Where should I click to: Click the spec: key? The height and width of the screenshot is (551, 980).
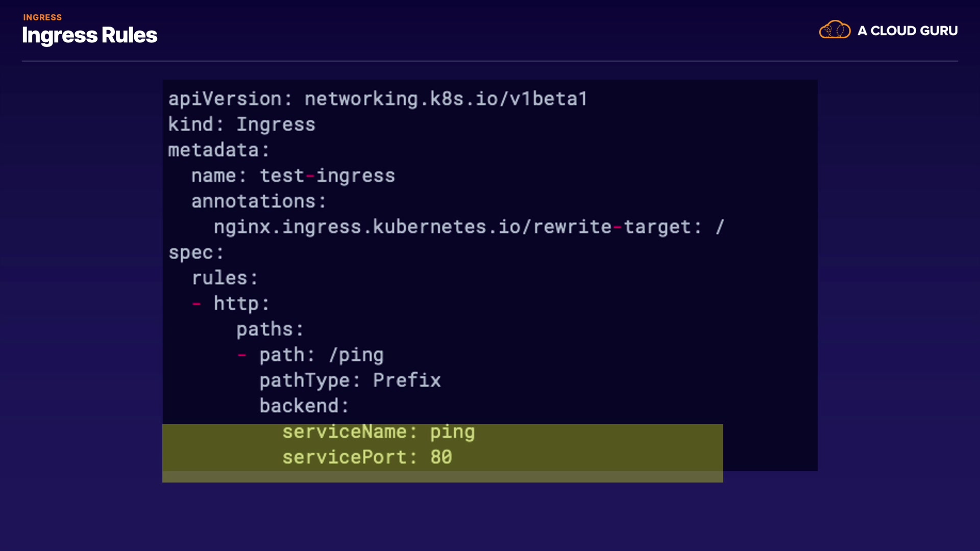tap(196, 253)
